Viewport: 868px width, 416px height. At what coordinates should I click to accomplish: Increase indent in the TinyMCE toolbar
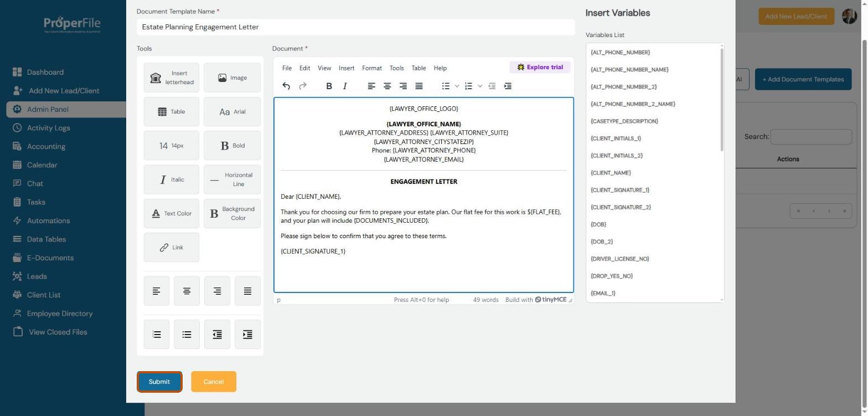coord(508,86)
